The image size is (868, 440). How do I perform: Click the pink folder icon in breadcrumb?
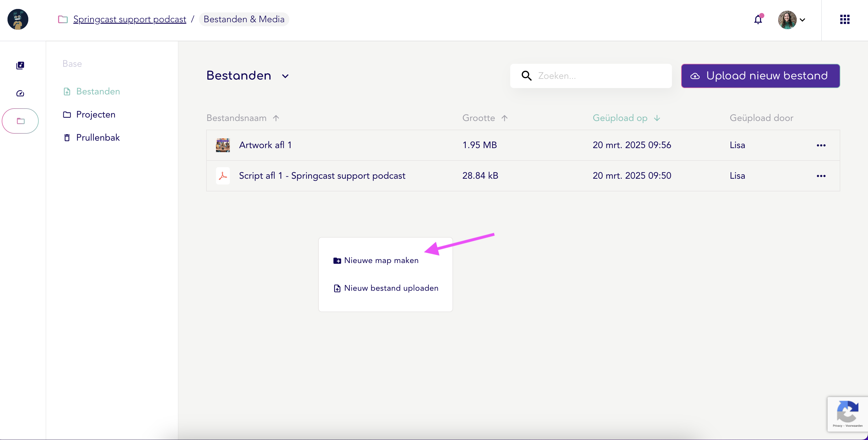click(x=63, y=19)
